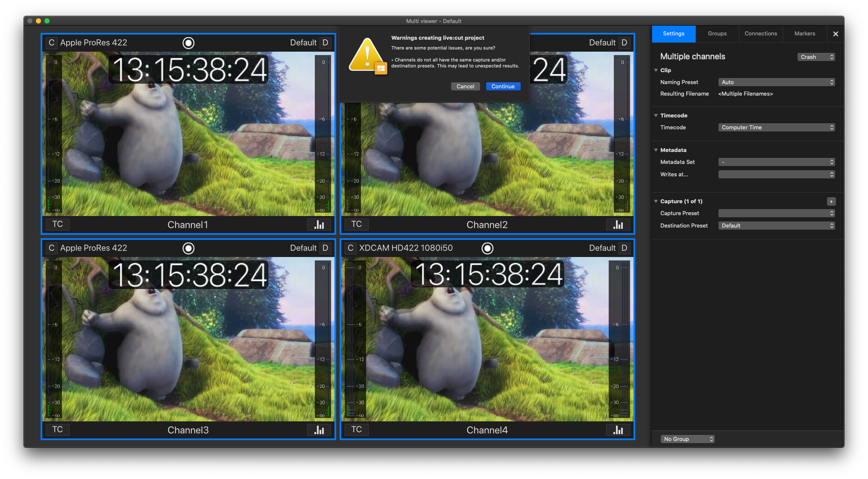Open the Destination Preset dropdown
Viewport: 868px width, 479px height.
pos(777,226)
